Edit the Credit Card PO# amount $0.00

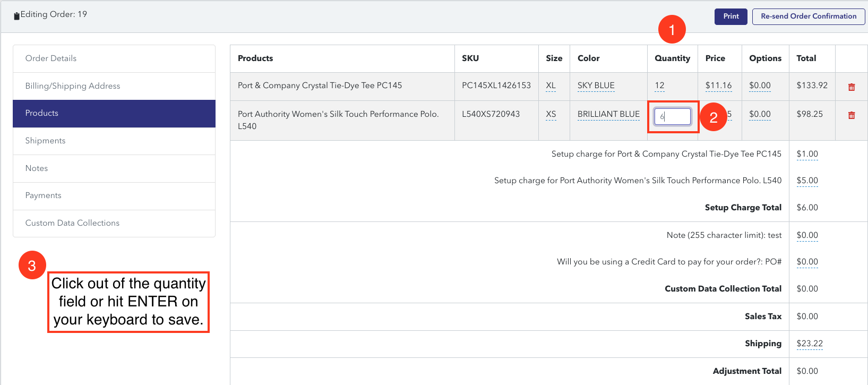coord(807,262)
